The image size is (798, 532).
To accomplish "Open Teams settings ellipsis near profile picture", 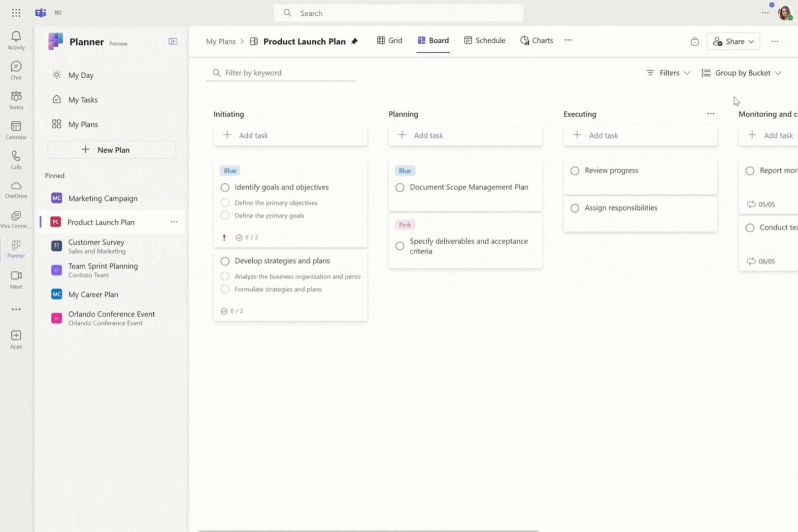I will 765,13.
